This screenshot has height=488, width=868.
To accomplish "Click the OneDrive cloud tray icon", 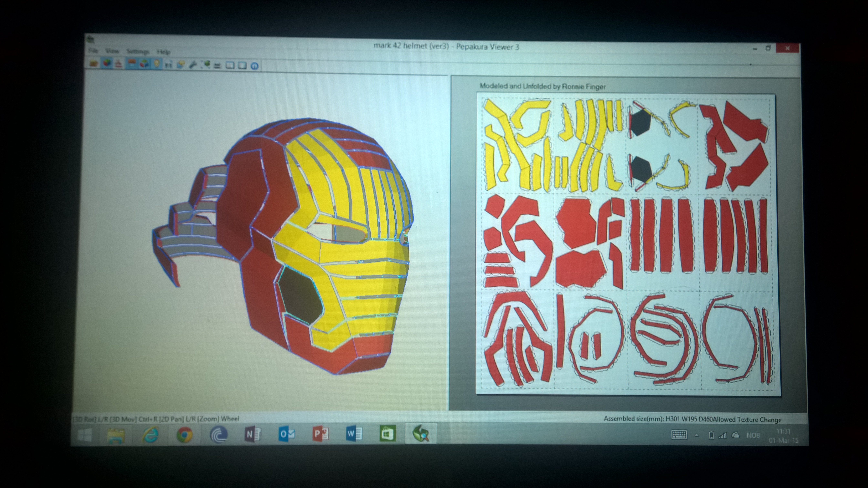I will (x=736, y=435).
